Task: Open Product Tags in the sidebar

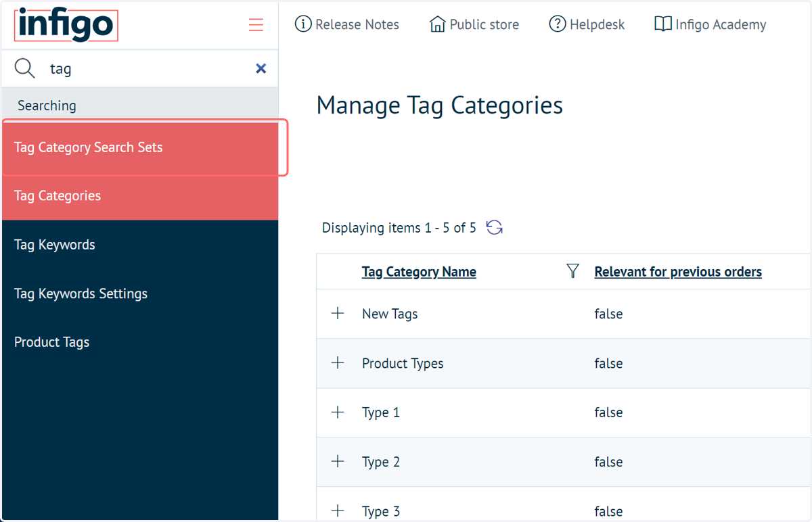Action: tap(140, 342)
